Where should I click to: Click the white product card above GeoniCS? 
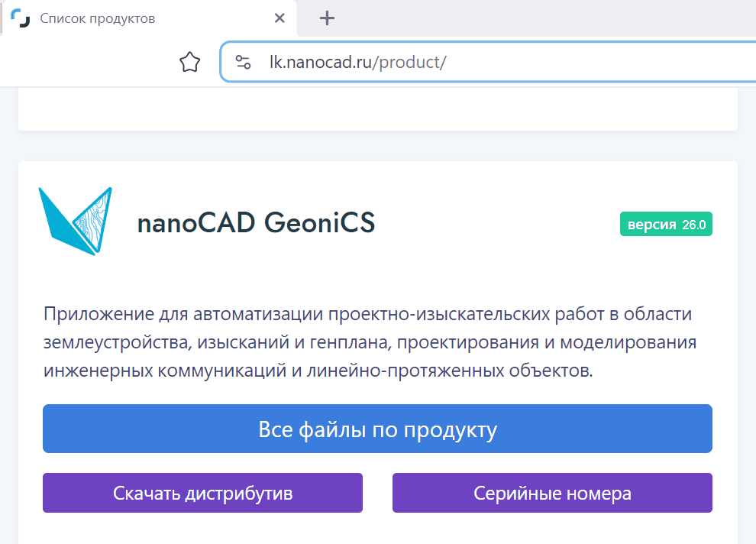pyautogui.click(x=377, y=109)
